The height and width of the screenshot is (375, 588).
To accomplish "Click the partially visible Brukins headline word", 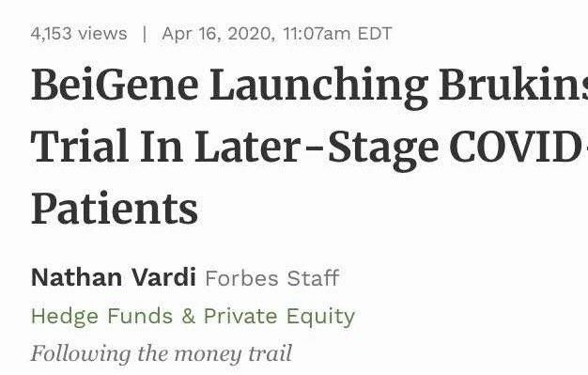I will 514,84.
